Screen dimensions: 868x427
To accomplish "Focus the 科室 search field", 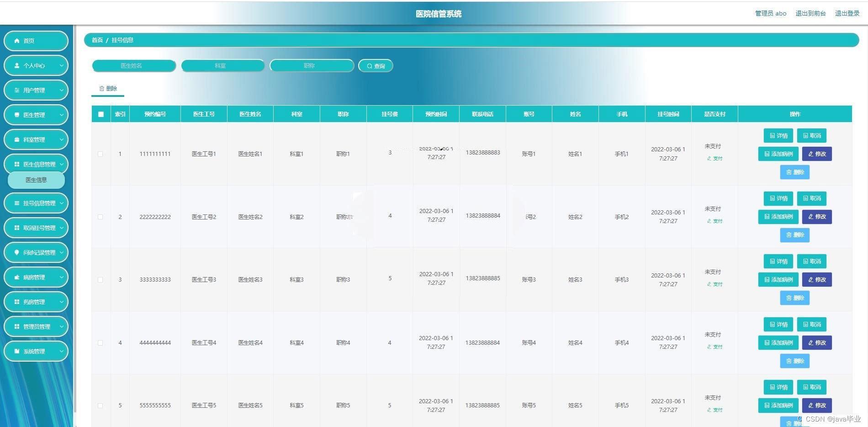I will pos(223,66).
